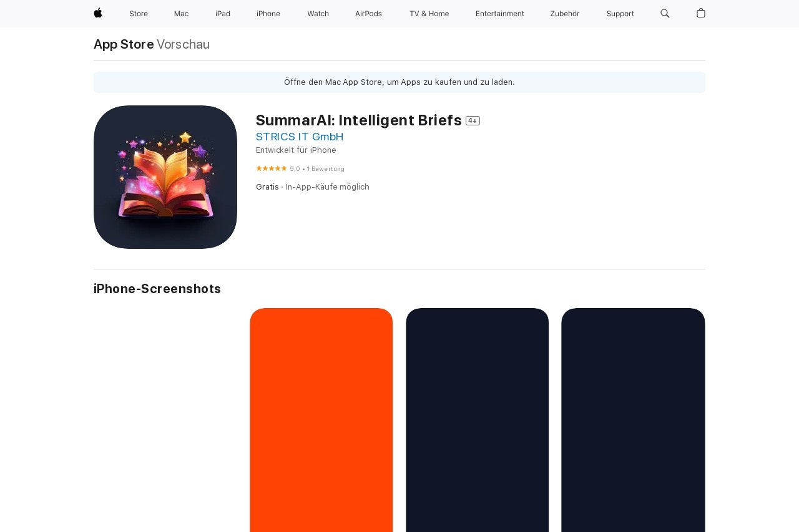The height and width of the screenshot is (532, 799).
Task: Open the orange iPhone screenshot
Action: click(321, 420)
